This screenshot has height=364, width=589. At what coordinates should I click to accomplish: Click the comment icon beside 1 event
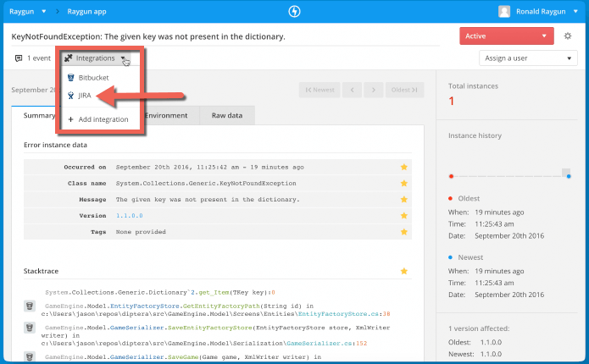19,58
